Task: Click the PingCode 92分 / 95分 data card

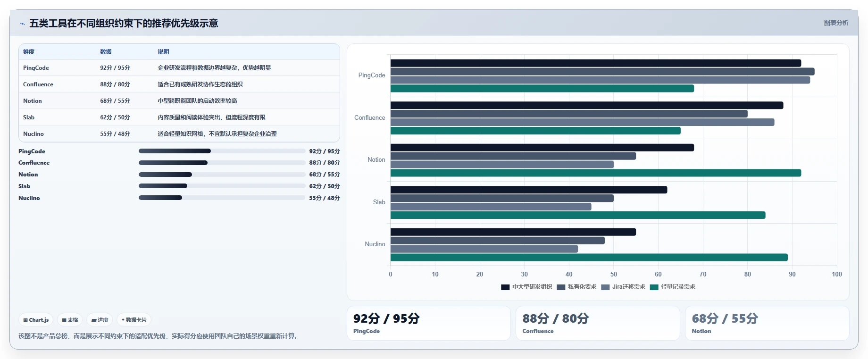Action: pyautogui.click(x=429, y=323)
